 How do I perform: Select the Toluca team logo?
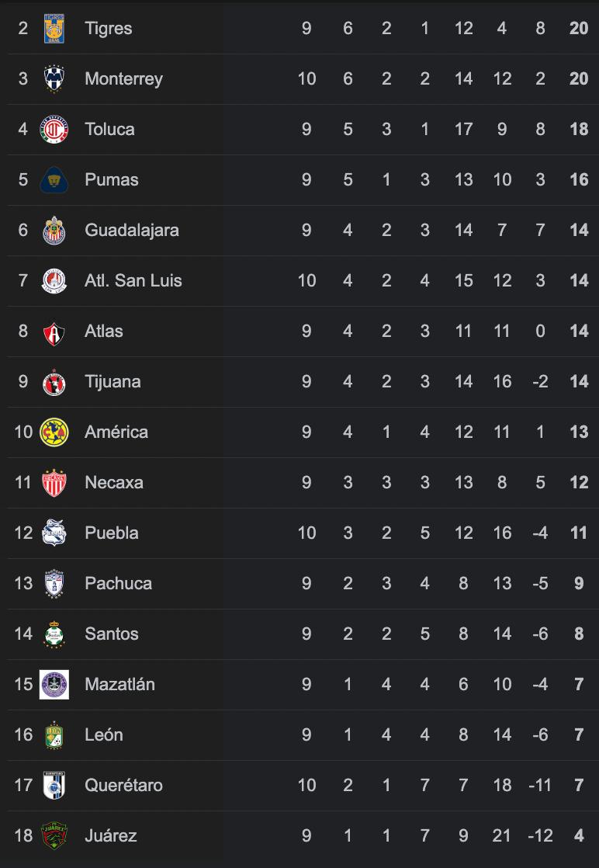[x=54, y=130]
